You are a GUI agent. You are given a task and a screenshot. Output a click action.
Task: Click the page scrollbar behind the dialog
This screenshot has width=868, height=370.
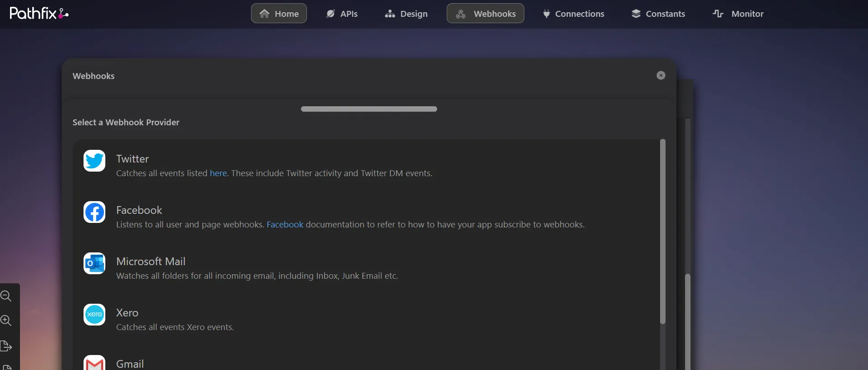tap(688, 321)
